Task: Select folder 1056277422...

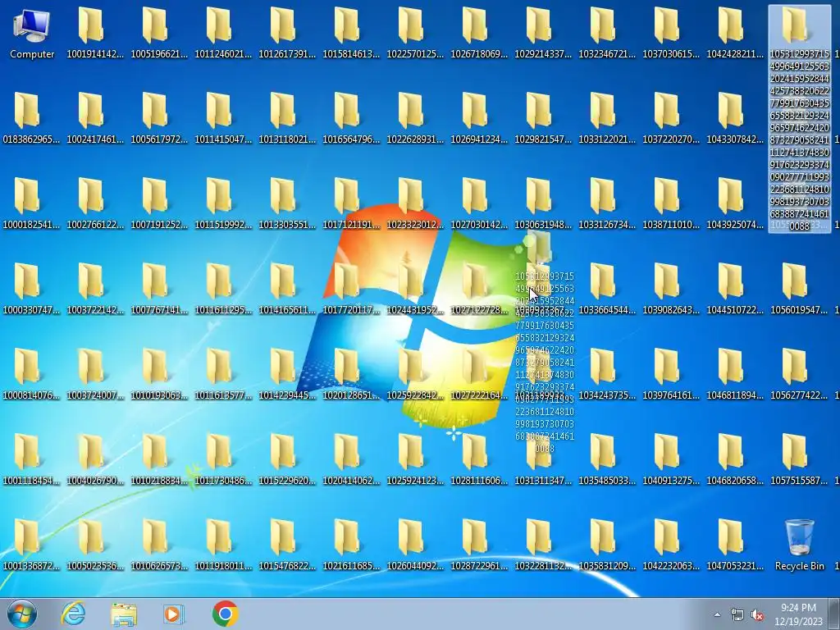Action: 799,374
